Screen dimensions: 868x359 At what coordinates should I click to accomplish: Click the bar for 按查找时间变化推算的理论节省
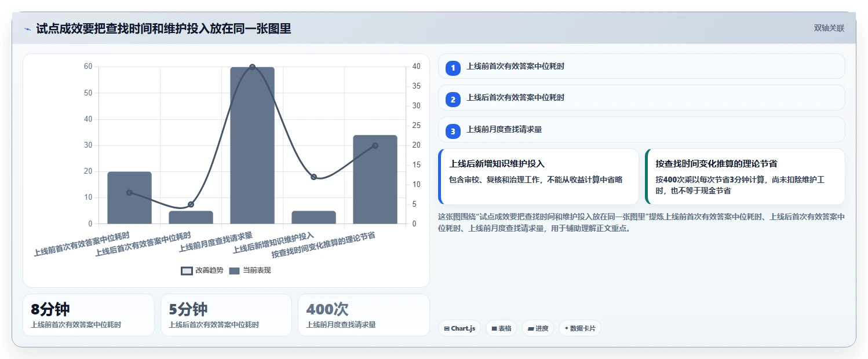point(375,179)
